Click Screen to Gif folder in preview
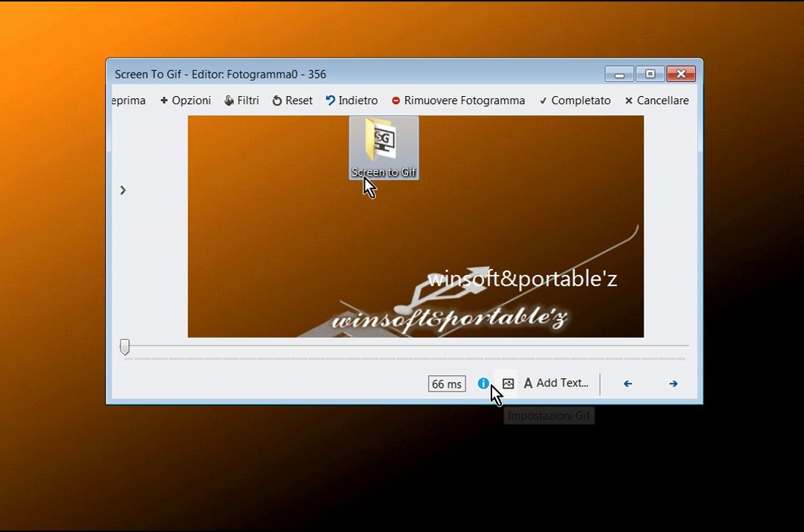The height and width of the screenshot is (532, 804). pyautogui.click(x=384, y=148)
